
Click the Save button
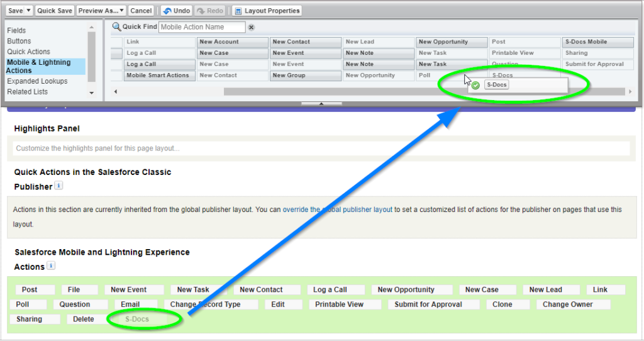16,11
